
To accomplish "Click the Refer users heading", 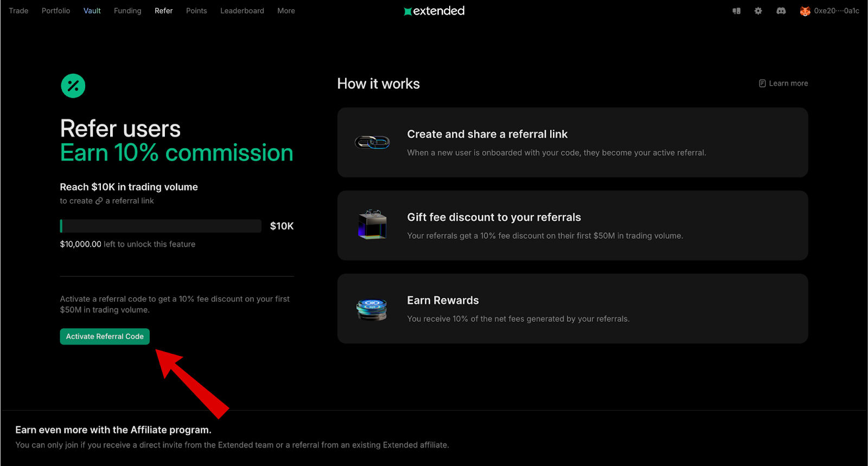I will (x=120, y=129).
